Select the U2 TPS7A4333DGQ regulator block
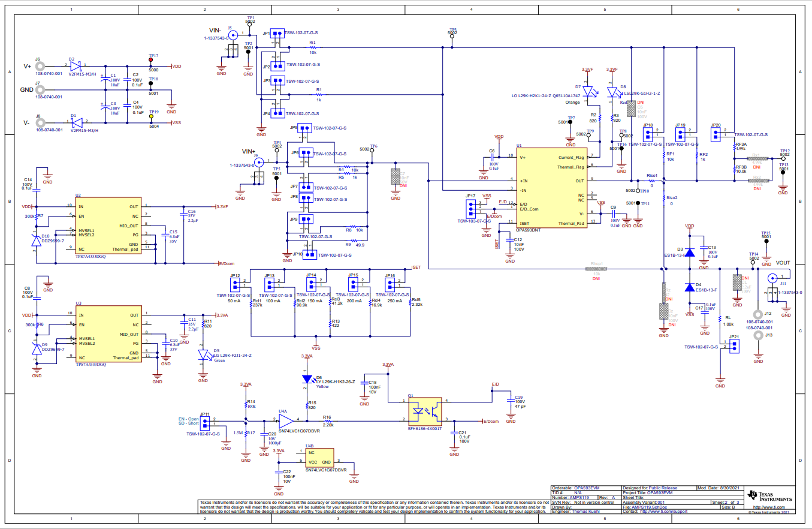The width and height of the screenshot is (812, 529). (x=107, y=225)
